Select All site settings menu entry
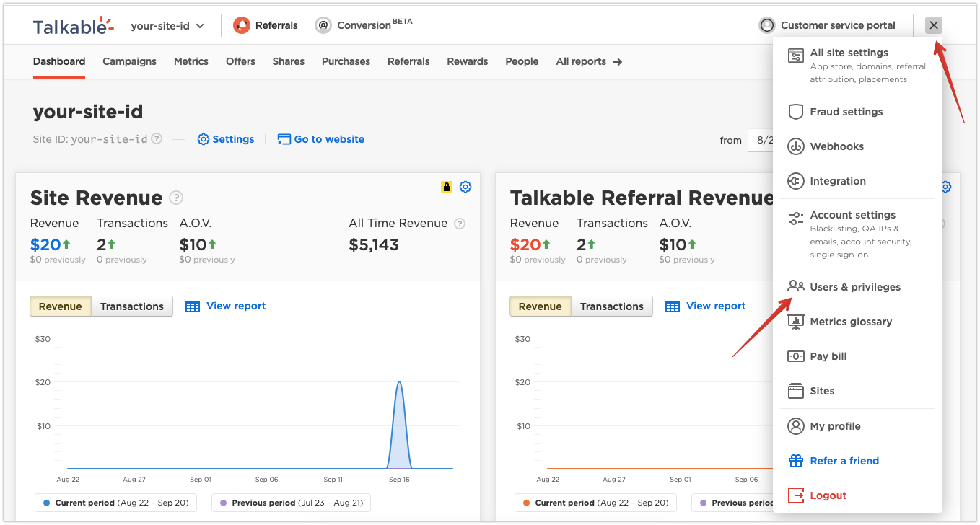Viewport: 980px width, 525px height. [x=857, y=66]
